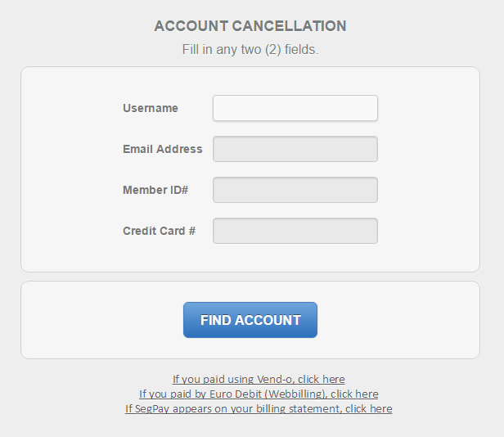Click the Credit Card # label
The height and width of the screenshot is (437, 504).
point(159,231)
